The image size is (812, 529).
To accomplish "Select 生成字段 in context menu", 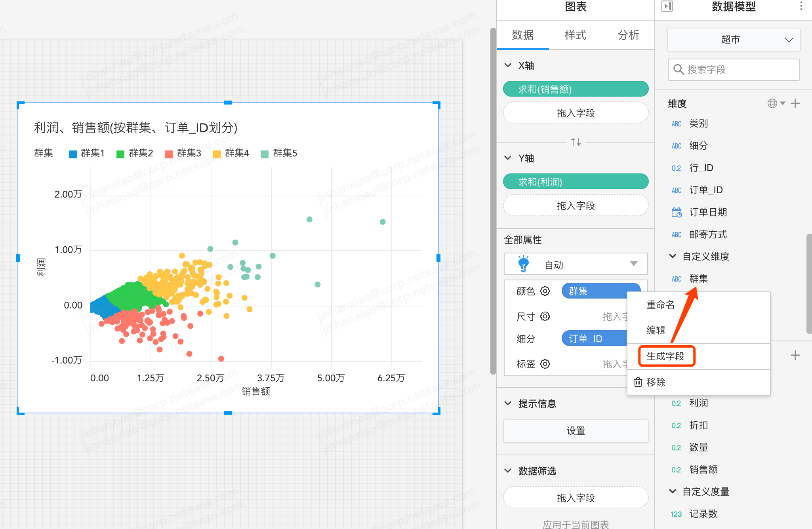I will click(x=666, y=356).
